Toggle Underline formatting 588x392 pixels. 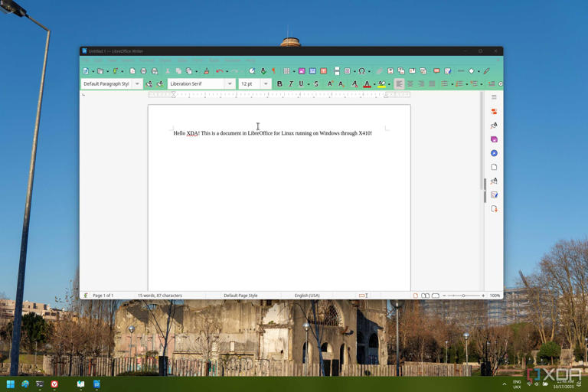[301, 84]
